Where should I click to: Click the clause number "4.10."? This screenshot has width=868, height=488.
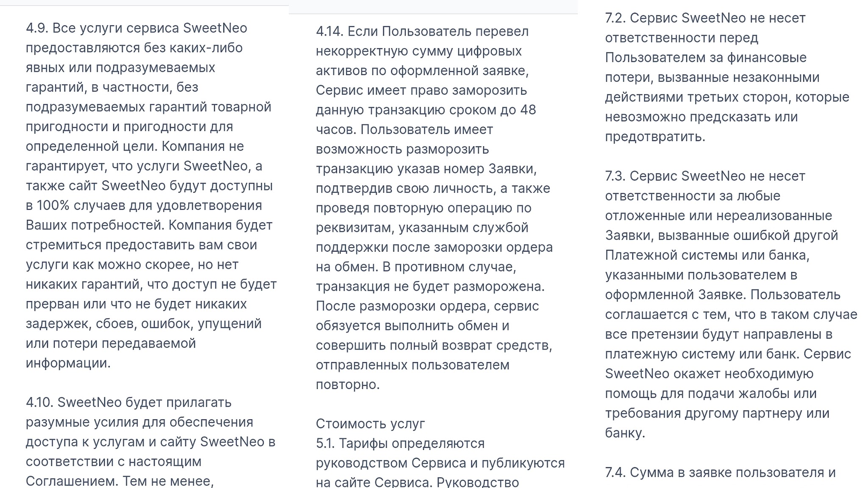(39, 402)
